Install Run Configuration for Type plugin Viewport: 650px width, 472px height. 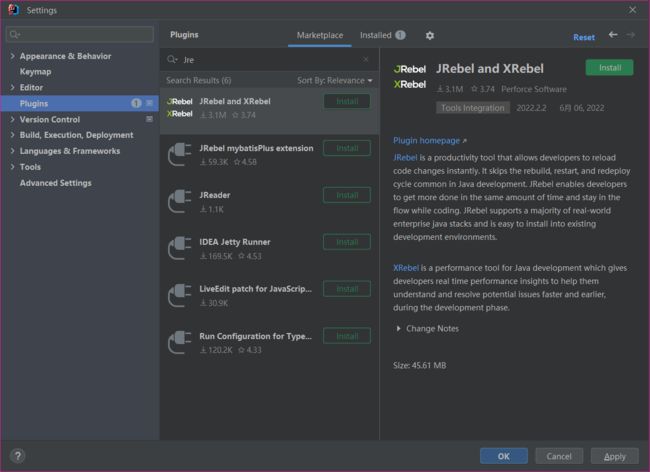point(347,336)
